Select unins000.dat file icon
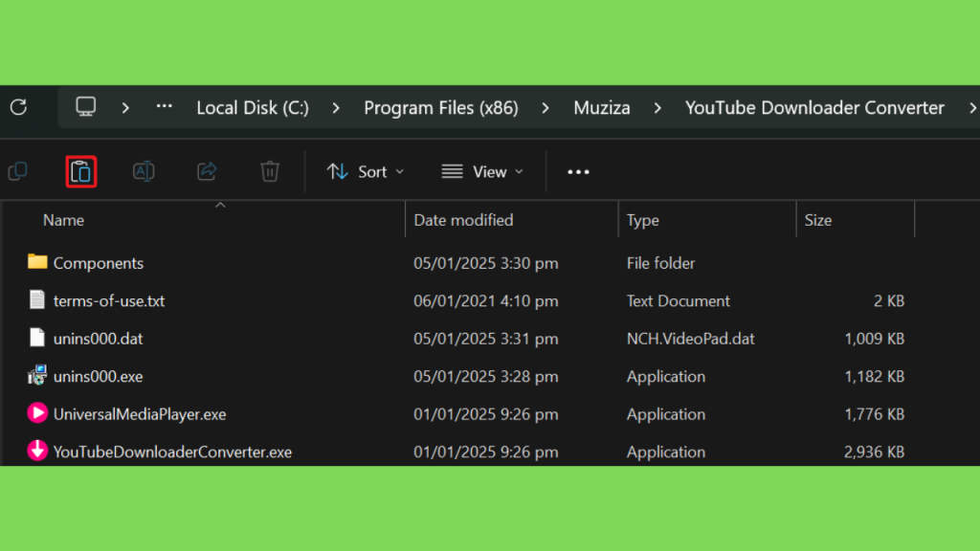 (37, 338)
